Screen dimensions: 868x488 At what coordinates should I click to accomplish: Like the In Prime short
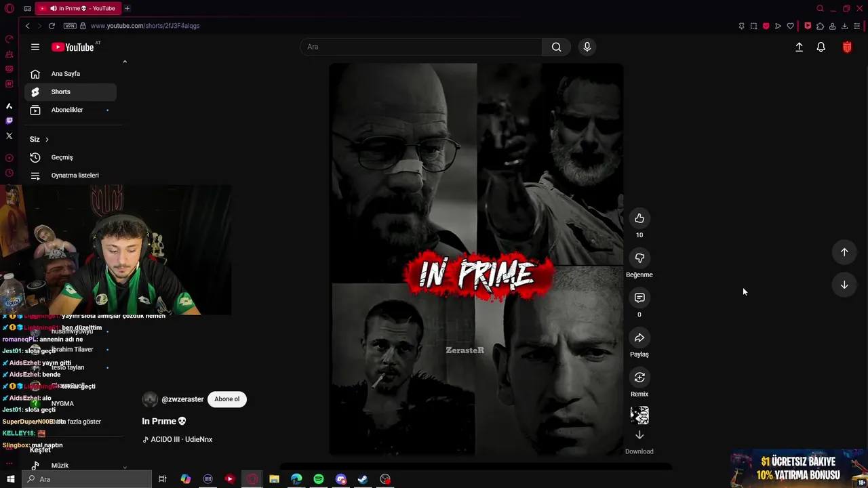639,218
